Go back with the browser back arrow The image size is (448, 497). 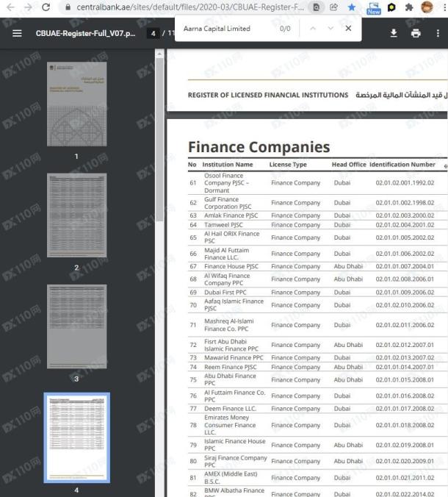click(x=10, y=7)
